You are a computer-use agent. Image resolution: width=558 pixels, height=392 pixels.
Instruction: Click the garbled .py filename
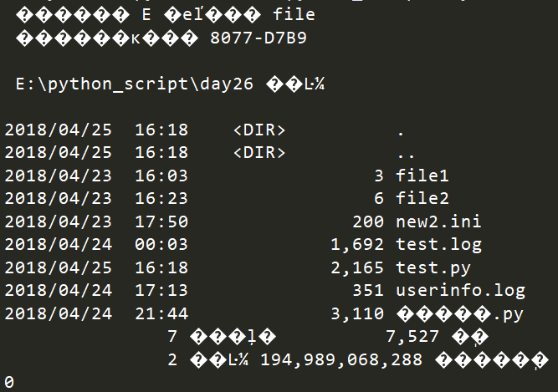[x=460, y=313]
